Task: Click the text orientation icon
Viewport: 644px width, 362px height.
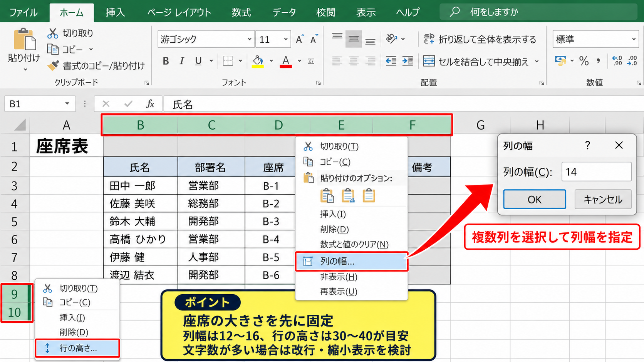Action: coord(392,38)
